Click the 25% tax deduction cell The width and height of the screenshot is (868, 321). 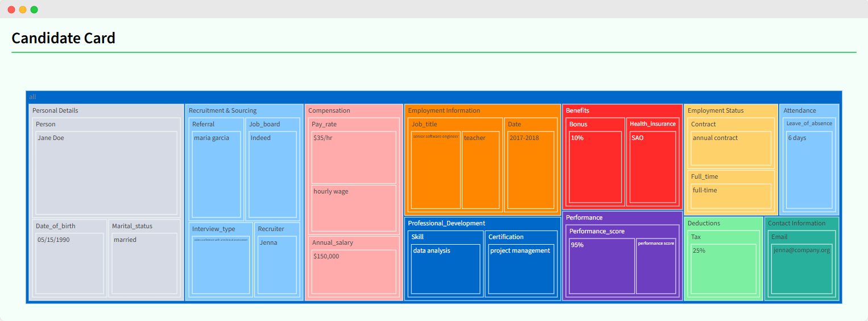pyautogui.click(x=723, y=269)
